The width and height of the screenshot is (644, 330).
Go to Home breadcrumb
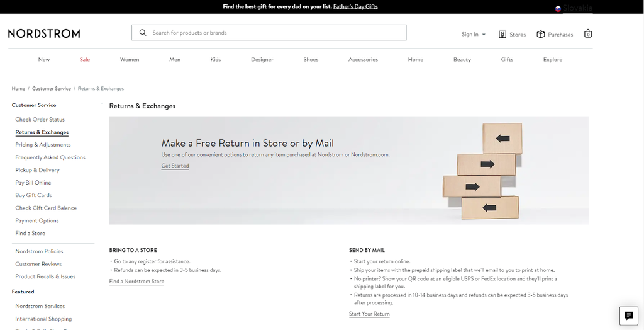(x=18, y=88)
